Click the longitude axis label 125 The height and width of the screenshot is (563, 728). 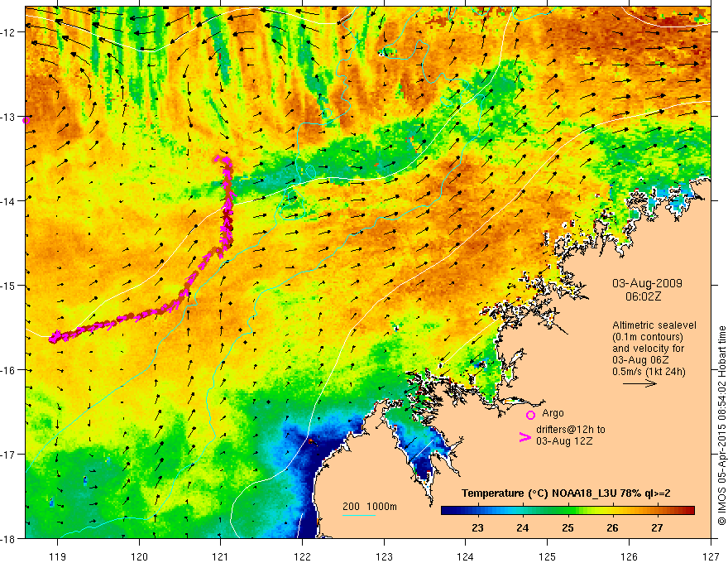click(x=548, y=556)
